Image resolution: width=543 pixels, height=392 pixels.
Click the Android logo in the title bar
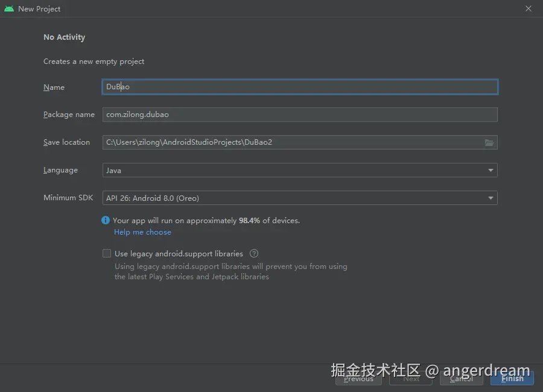pyautogui.click(x=9, y=8)
